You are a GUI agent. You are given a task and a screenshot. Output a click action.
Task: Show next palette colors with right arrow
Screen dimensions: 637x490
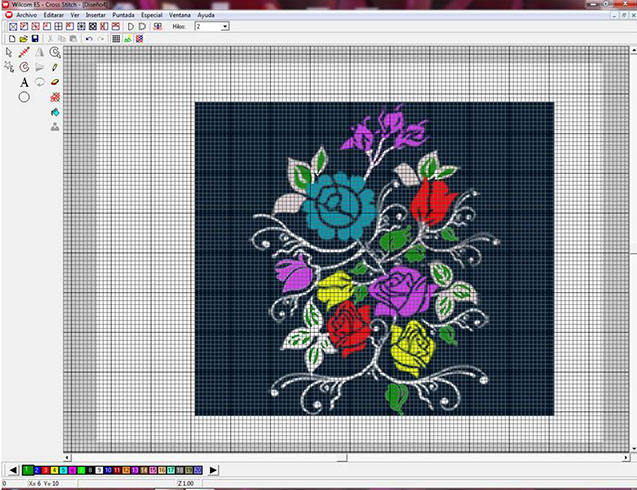point(213,470)
